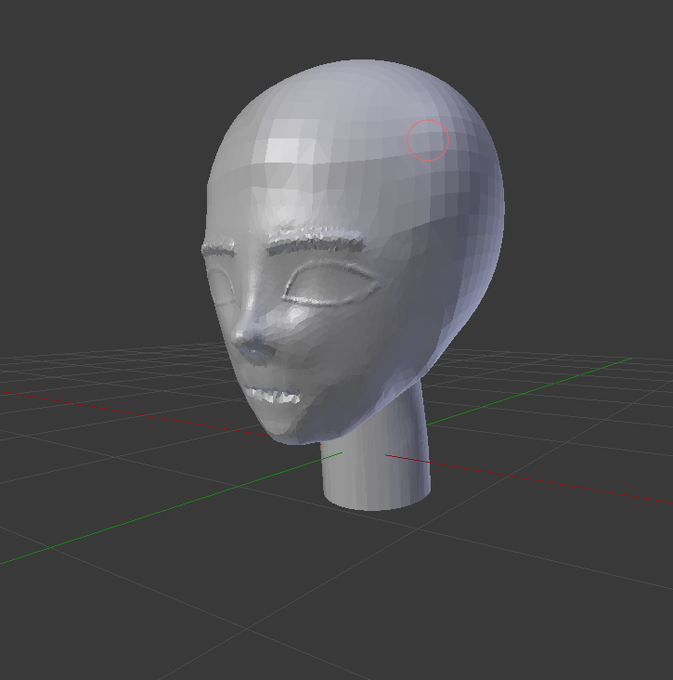Click the fully visible closed eye

click(x=332, y=284)
